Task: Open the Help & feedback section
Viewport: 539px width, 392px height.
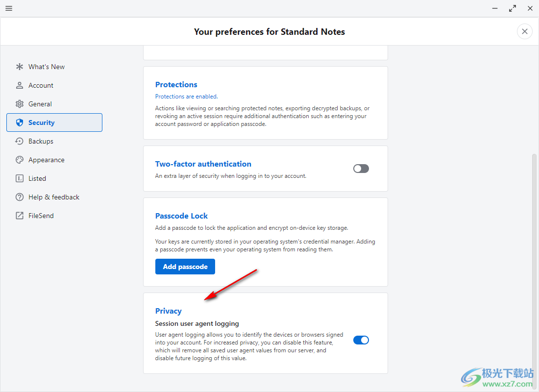Action: pos(54,197)
